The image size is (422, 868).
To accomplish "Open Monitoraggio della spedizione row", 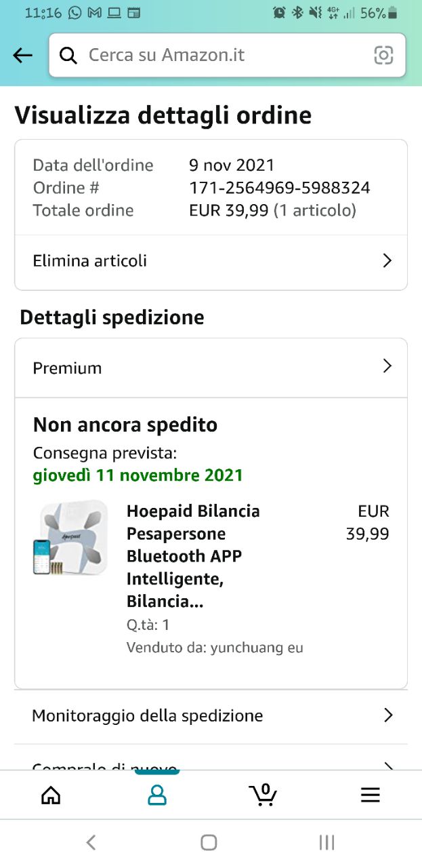I will [148, 715].
